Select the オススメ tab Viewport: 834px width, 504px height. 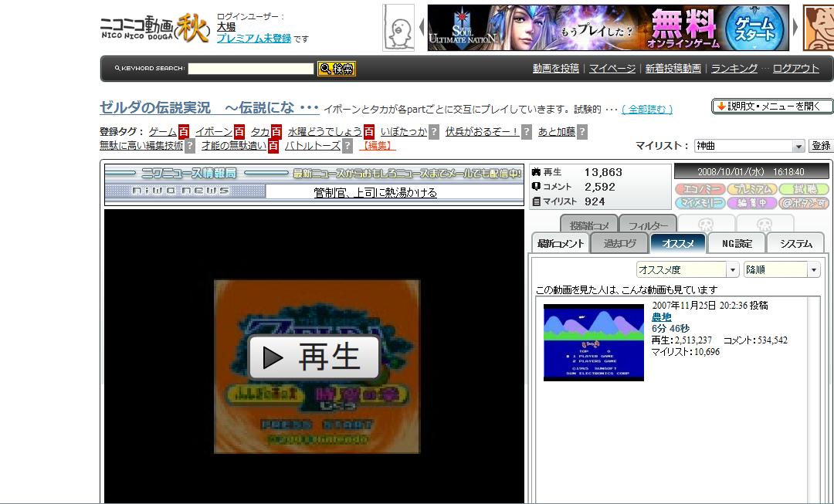(678, 243)
